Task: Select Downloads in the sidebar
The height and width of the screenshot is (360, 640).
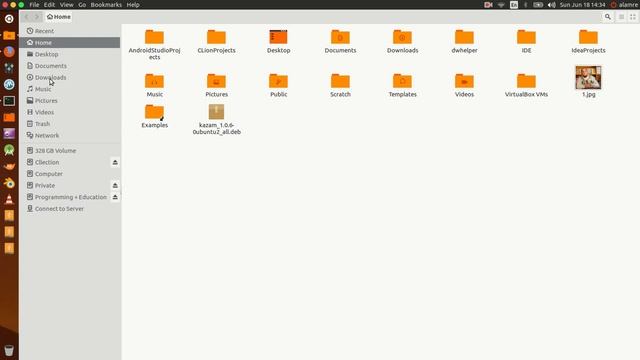Action: pyautogui.click(x=70, y=77)
